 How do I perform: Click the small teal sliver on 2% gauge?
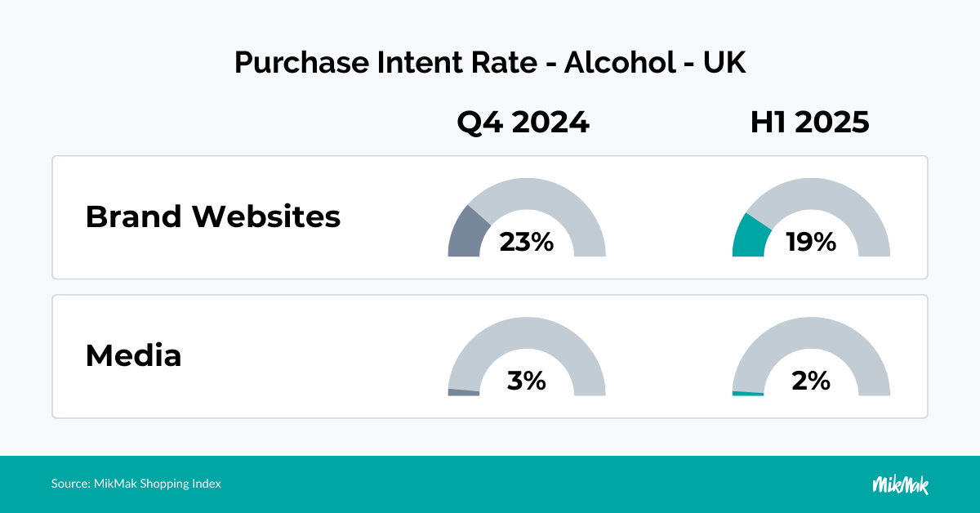[x=748, y=394]
